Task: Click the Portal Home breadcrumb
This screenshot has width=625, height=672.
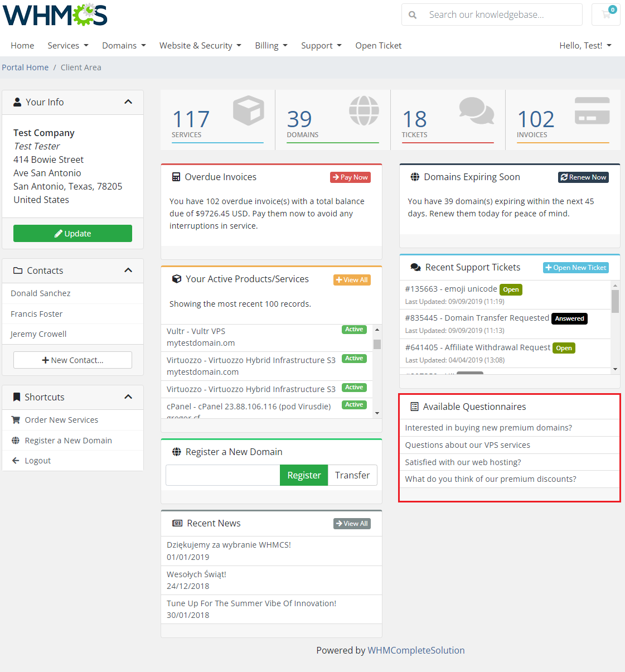Action: coord(25,67)
